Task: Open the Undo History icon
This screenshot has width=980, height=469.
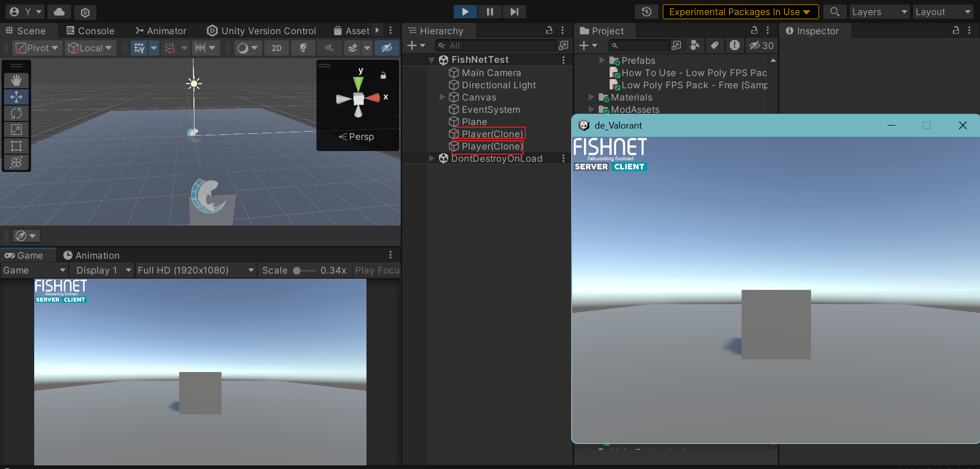Action: 646,12
